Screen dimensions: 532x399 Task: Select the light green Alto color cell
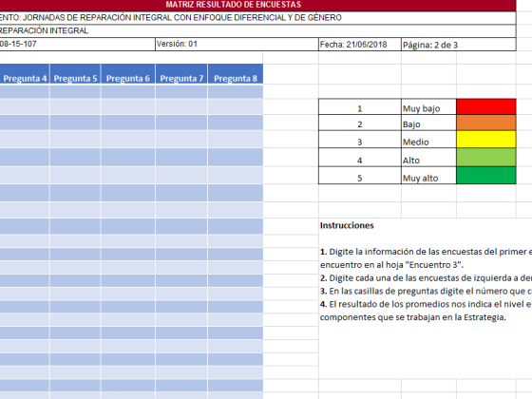click(485, 157)
